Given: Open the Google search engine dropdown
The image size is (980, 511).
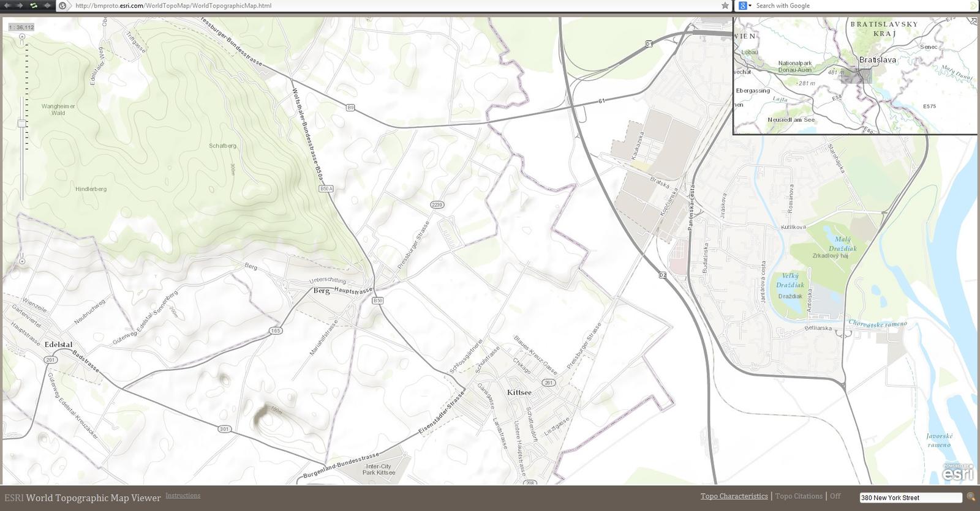Looking at the screenshot, I should coord(745,6).
